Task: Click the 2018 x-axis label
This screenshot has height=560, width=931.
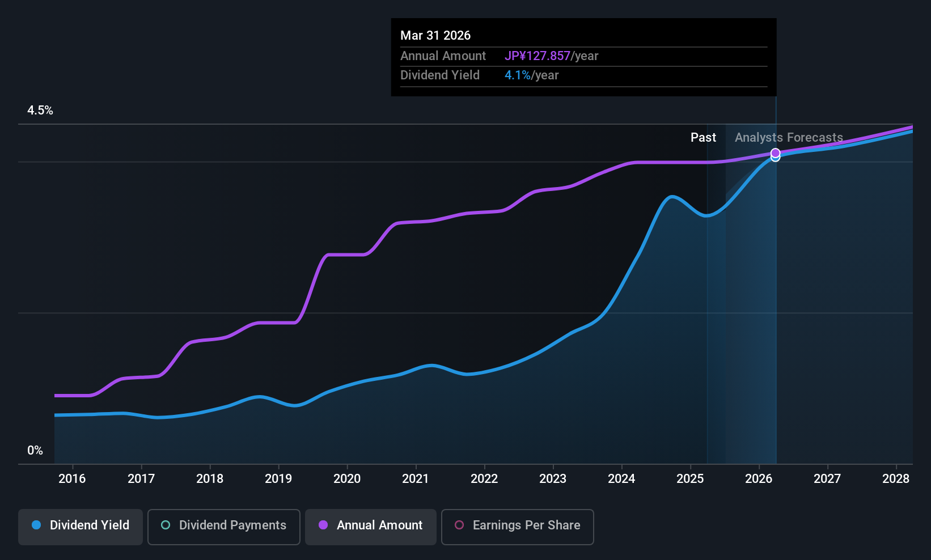Action: click(210, 479)
